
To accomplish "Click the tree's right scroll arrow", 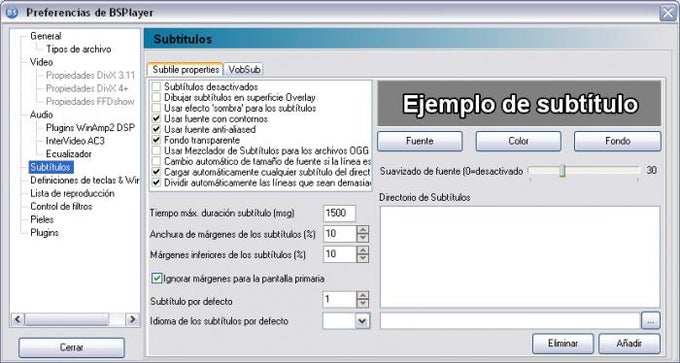I will (132, 320).
